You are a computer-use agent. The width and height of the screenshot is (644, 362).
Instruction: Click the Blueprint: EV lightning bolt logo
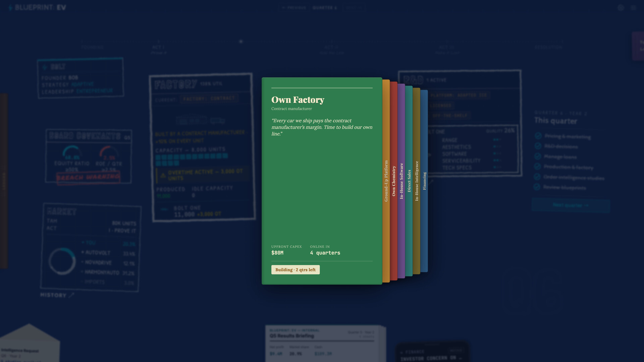10,7
